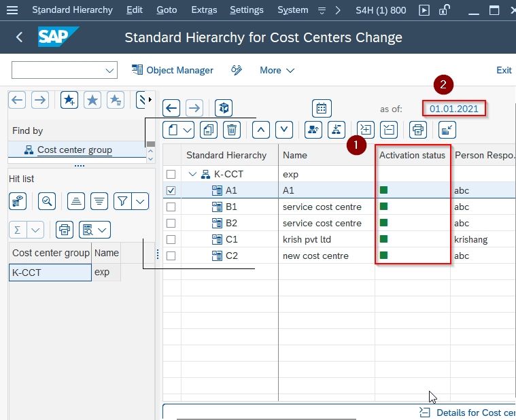Open the Extras menu

pos(204,10)
